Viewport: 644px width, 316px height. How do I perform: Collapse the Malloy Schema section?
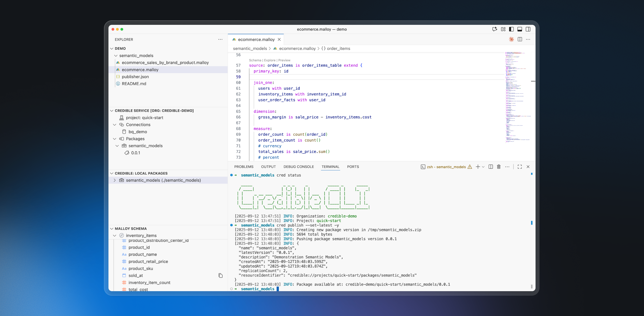coord(112,229)
